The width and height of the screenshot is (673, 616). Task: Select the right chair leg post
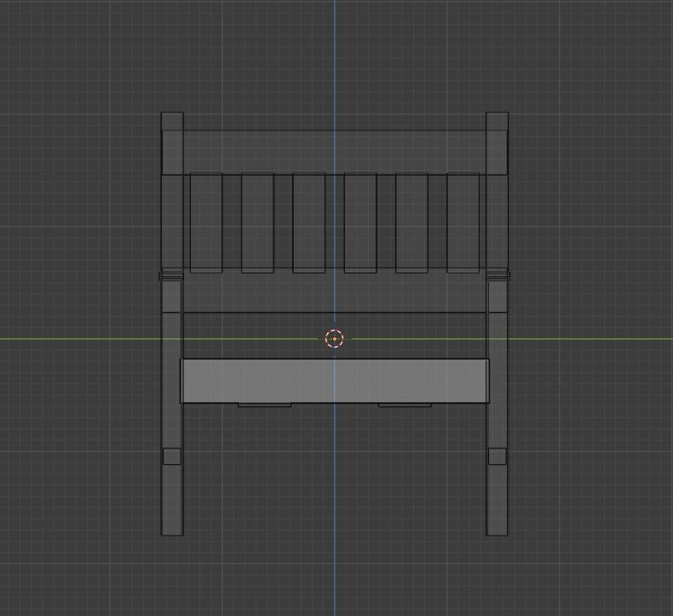497,324
